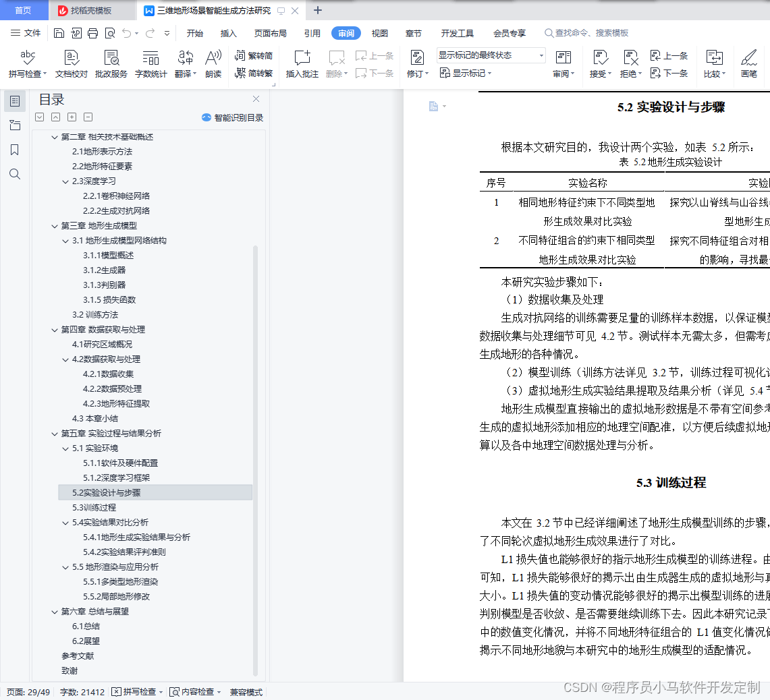Select the 画笔 pen tool
Screen dimensions: 770x700
749,64
